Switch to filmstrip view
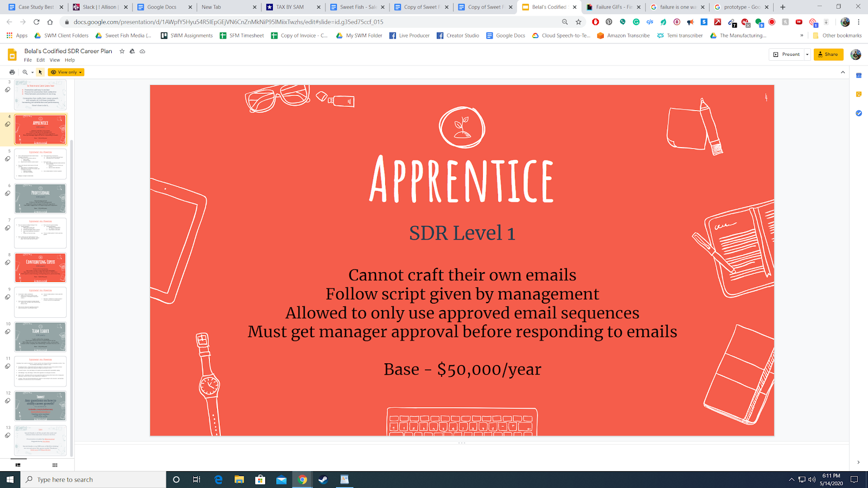This screenshot has width=868, height=488. (x=18, y=465)
